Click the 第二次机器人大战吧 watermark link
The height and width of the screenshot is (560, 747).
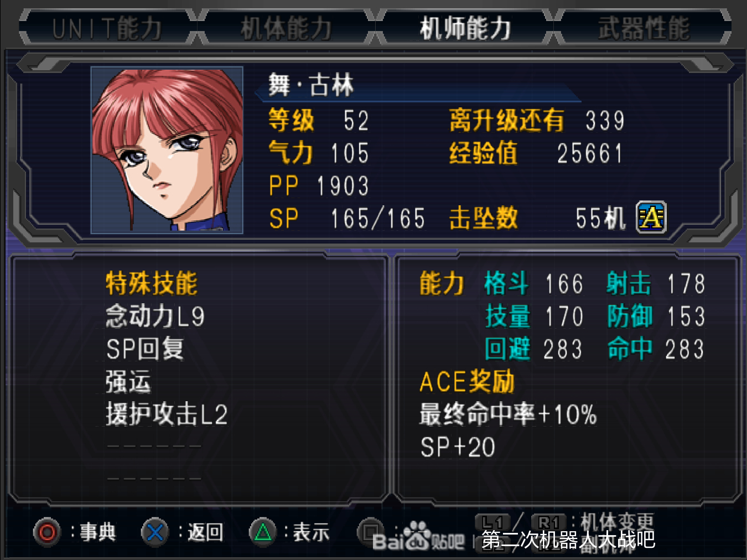pyautogui.click(x=568, y=540)
